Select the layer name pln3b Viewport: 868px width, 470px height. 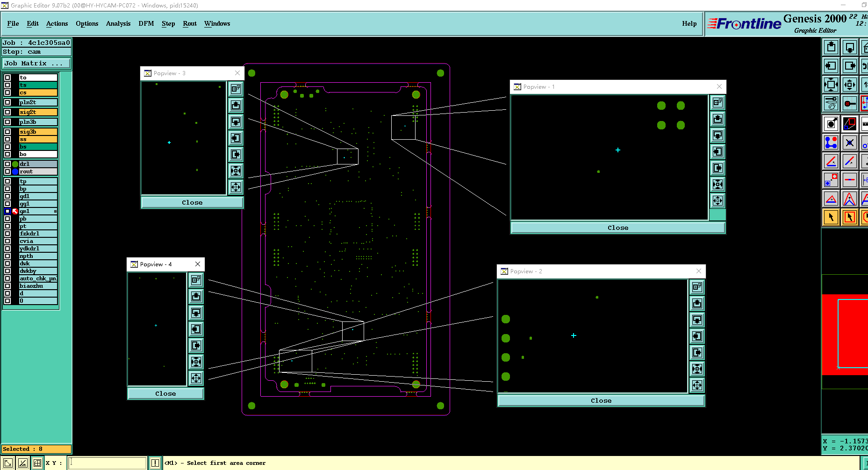pyautogui.click(x=38, y=122)
